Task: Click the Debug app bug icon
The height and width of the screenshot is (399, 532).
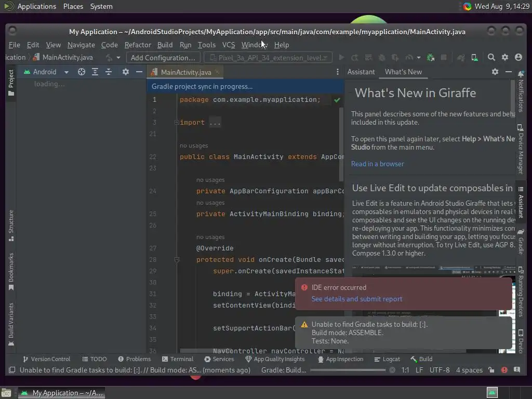Action: coord(382,58)
